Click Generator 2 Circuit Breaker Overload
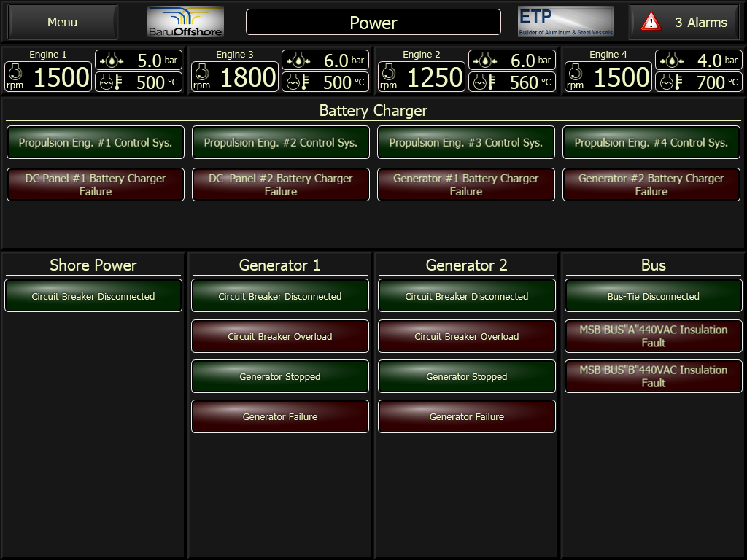This screenshot has height=560, width=747. (467, 336)
